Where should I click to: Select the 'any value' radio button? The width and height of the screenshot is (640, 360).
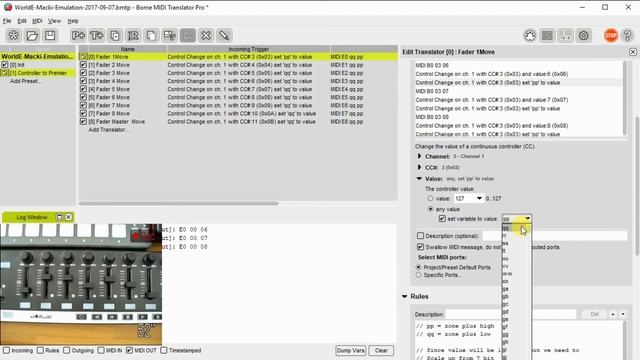(x=431, y=209)
